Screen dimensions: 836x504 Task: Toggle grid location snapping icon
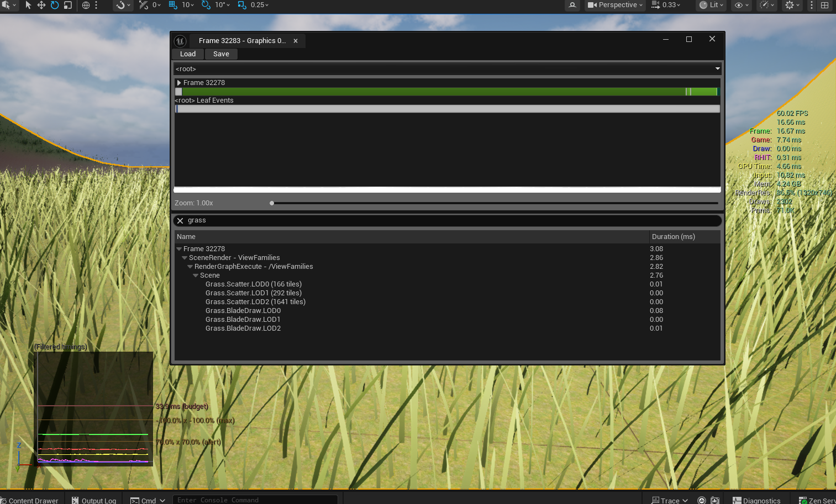[x=173, y=5]
